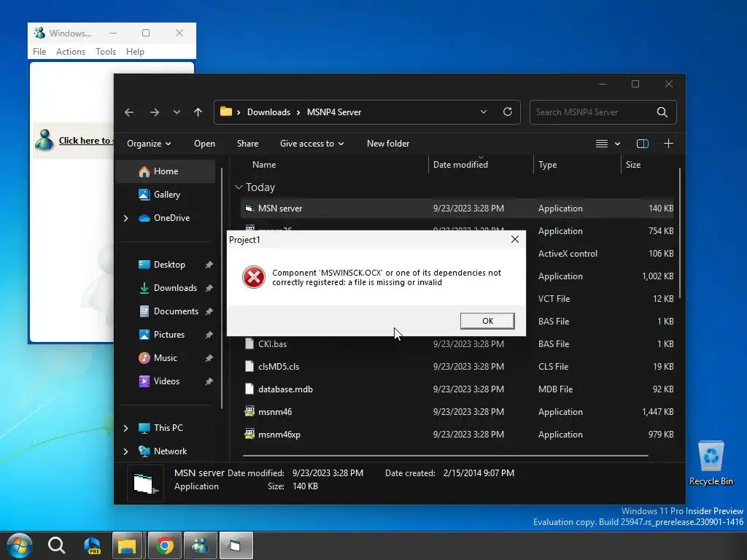The width and height of the screenshot is (747, 560).
Task: Go back in File Explorer
Action: point(129,112)
